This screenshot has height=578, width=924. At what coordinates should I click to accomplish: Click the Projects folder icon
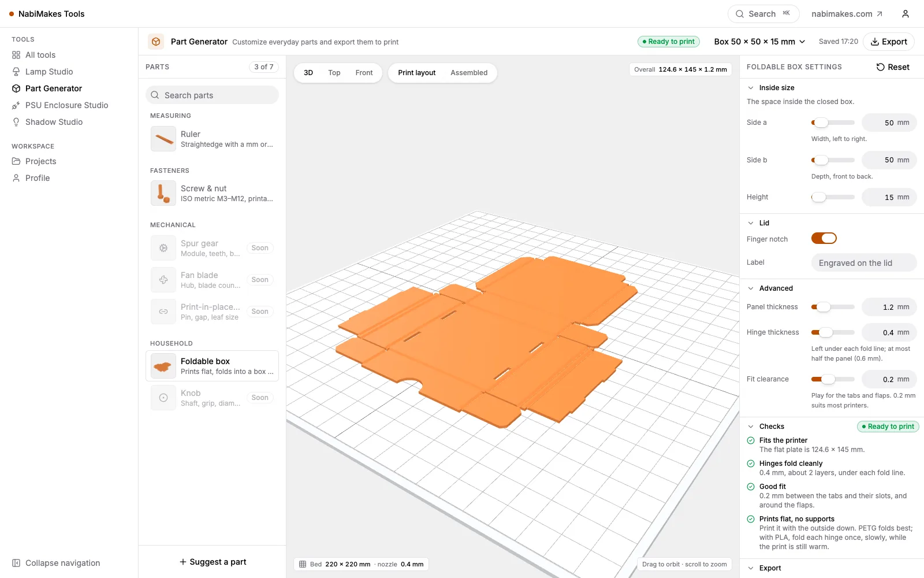[16, 161]
